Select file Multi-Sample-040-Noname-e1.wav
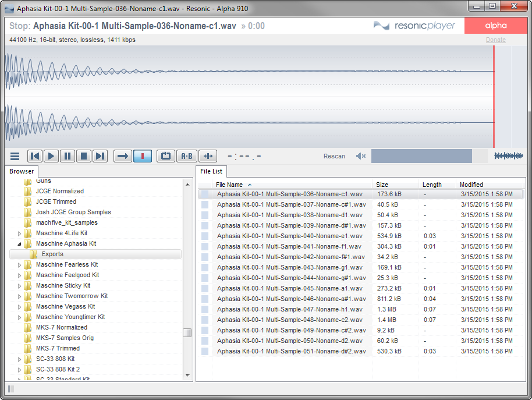This screenshot has width=532, height=400. (x=360, y=236)
